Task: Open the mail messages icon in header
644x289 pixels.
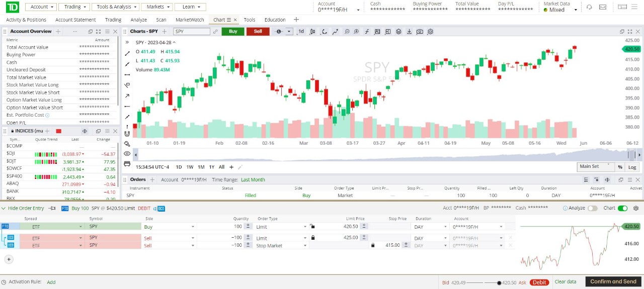Action: [x=603, y=7]
